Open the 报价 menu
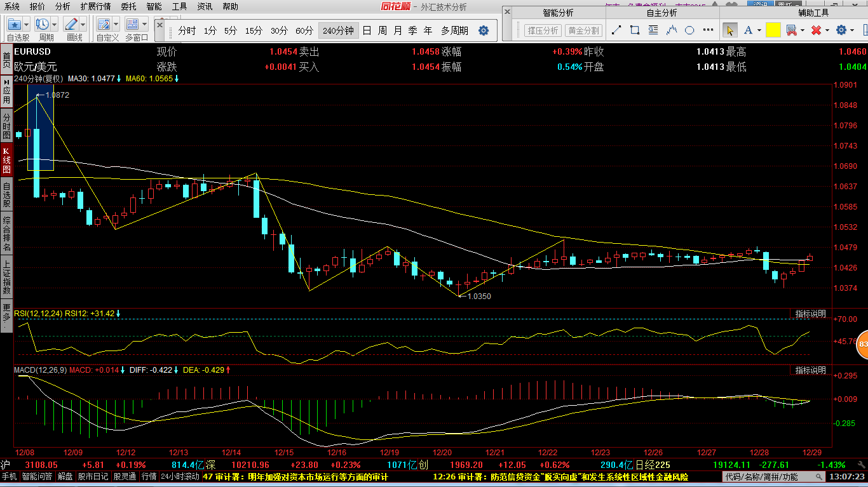Screen dimensions: 868x487 (37, 7)
